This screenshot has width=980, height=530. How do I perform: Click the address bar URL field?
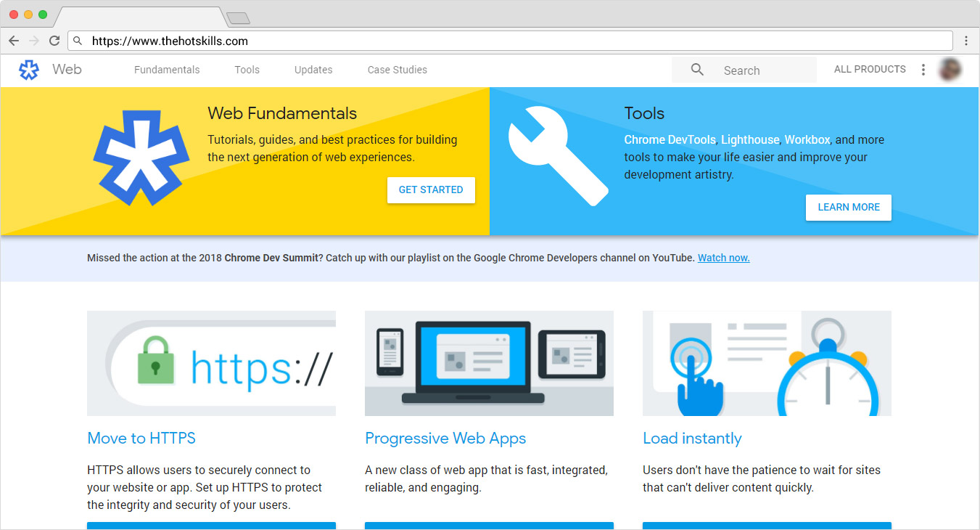(510, 41)
